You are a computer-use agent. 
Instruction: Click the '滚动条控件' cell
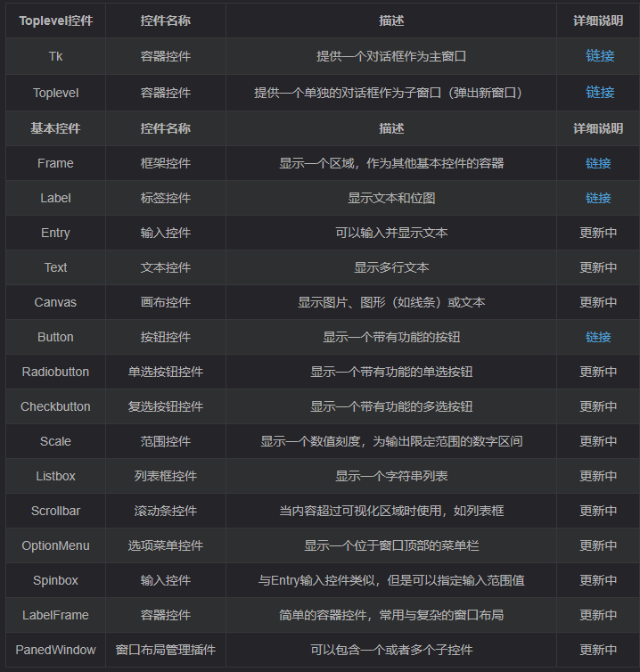click(x=166, y=511)
